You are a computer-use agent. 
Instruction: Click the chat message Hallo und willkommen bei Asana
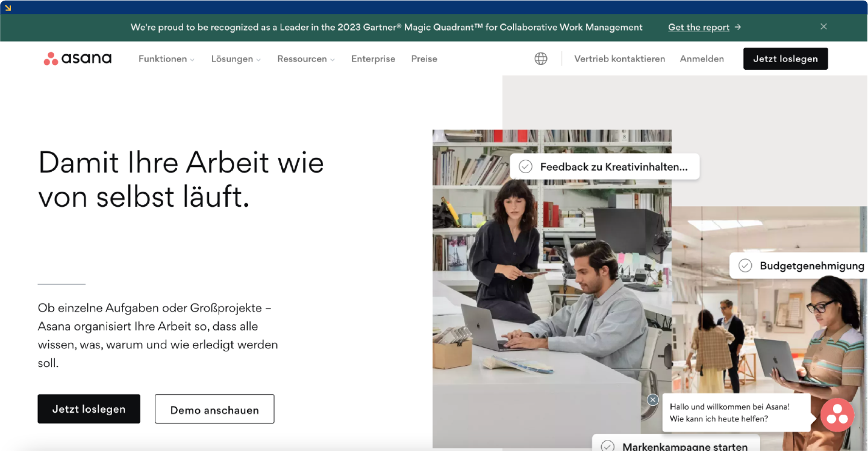[737, 413]
